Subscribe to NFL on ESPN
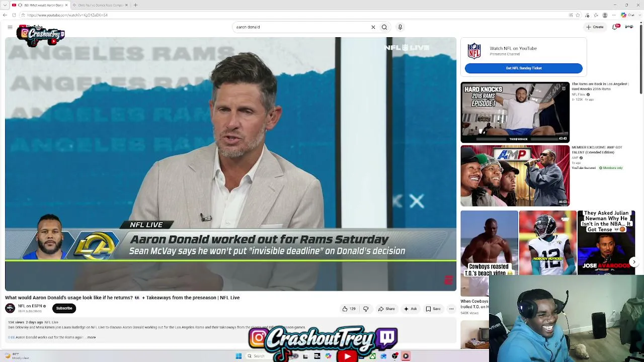This screenshot has height=362, width=644. point(64,308)
